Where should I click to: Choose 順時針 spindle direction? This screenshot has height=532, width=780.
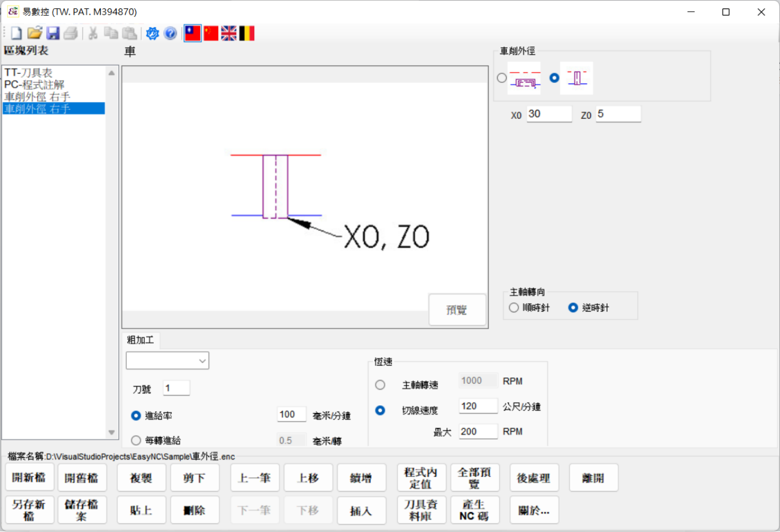(514, 308)
